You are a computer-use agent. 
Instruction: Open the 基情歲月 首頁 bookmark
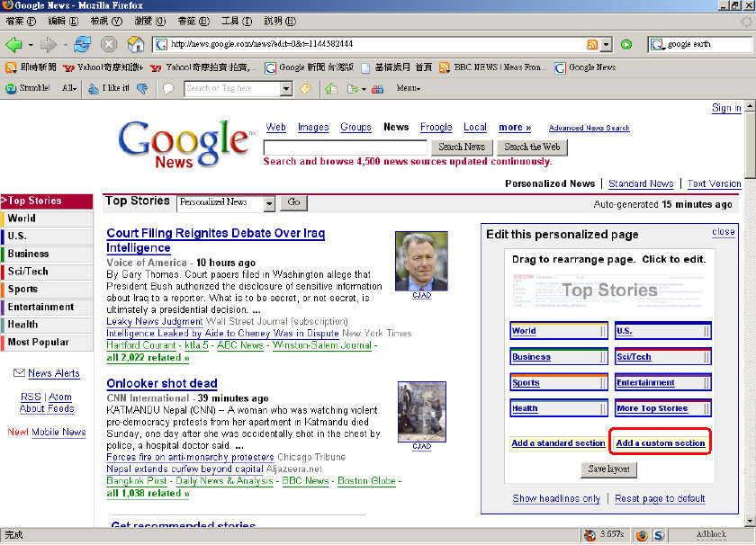396,67
